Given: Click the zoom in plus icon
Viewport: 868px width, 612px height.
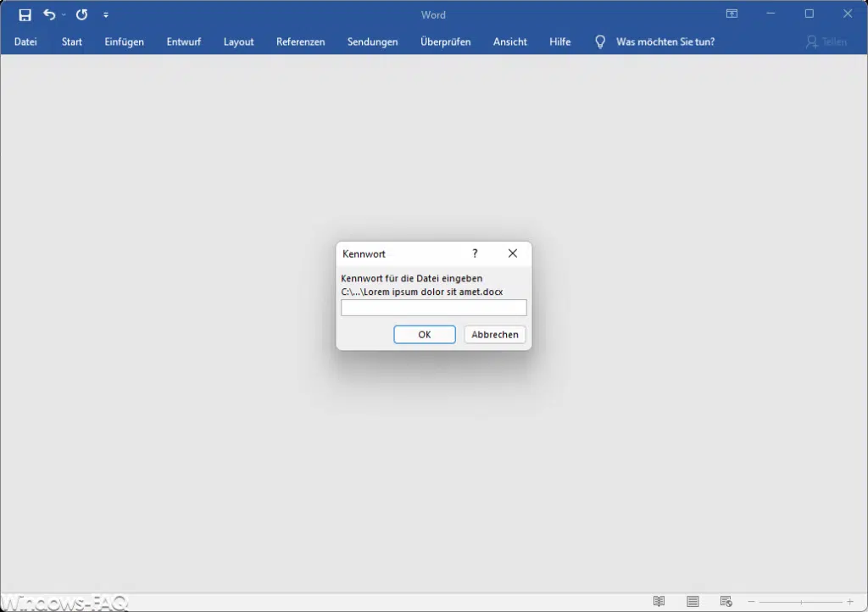Looking at the screenshot, I should click(x=850, y=602).
